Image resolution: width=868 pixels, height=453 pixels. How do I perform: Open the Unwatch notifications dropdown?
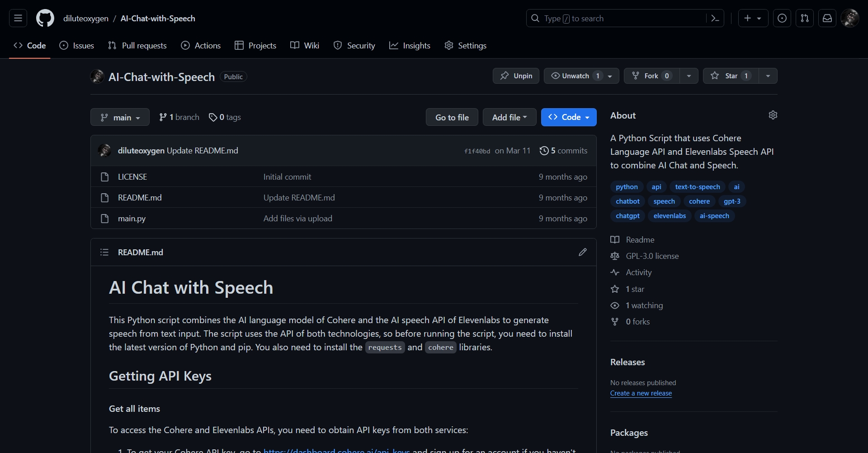(x=581, y=76)
